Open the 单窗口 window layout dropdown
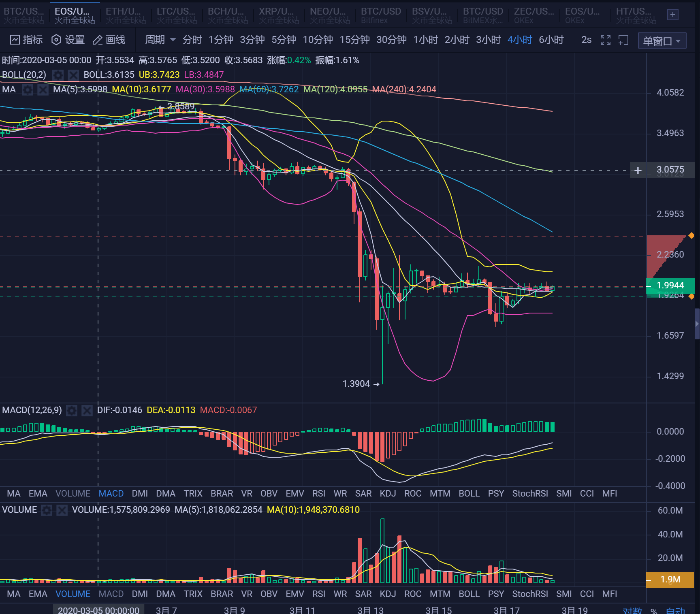This screenshot has height=614, width=700. 662,41
